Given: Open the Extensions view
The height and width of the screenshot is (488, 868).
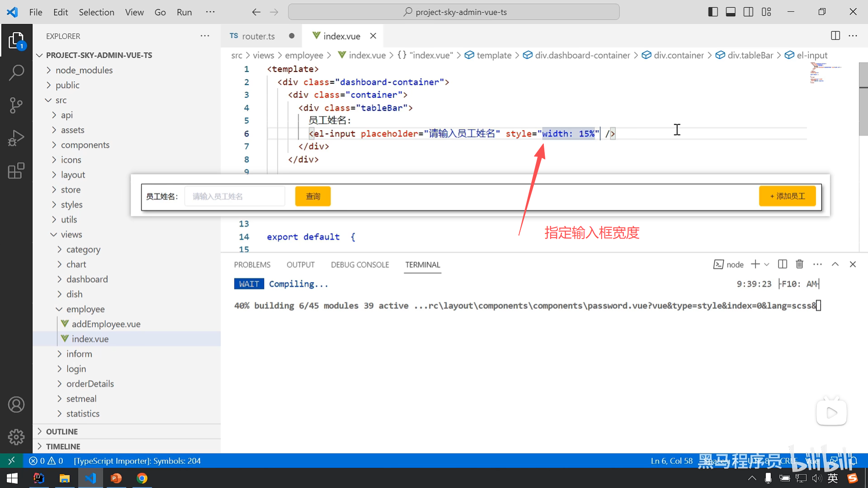Looking at the screenshot, I should (16, 171).
